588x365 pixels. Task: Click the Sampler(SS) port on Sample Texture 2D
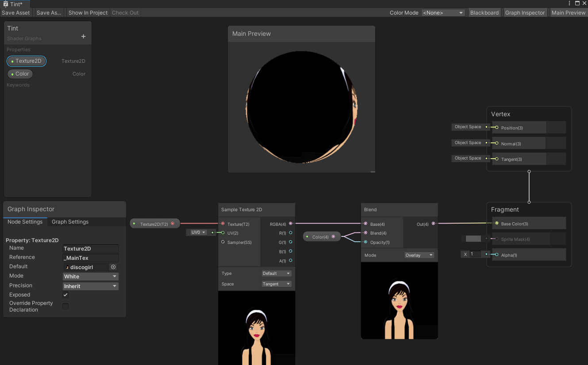tap(222, 242)
